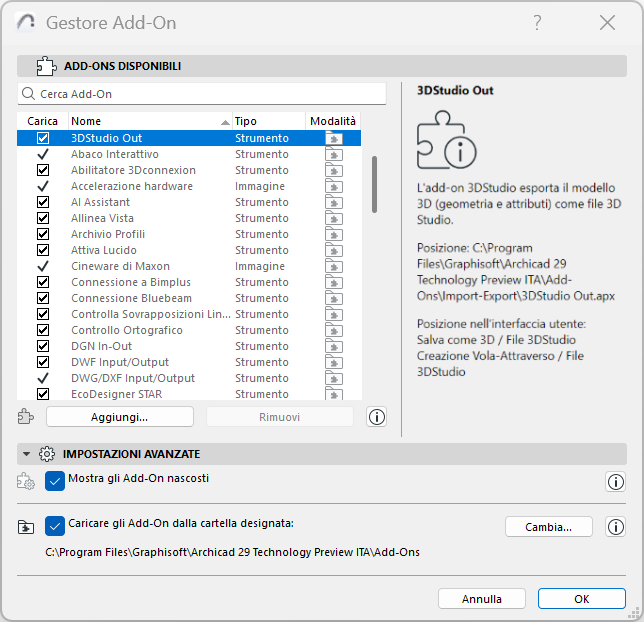Click the help question mark icon

click(537, 22)
